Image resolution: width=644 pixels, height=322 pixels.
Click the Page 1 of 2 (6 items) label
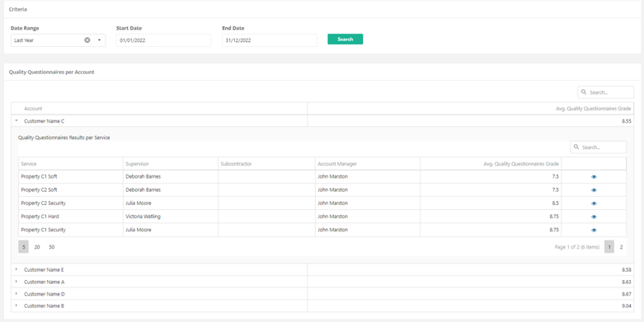click(577, 247)
